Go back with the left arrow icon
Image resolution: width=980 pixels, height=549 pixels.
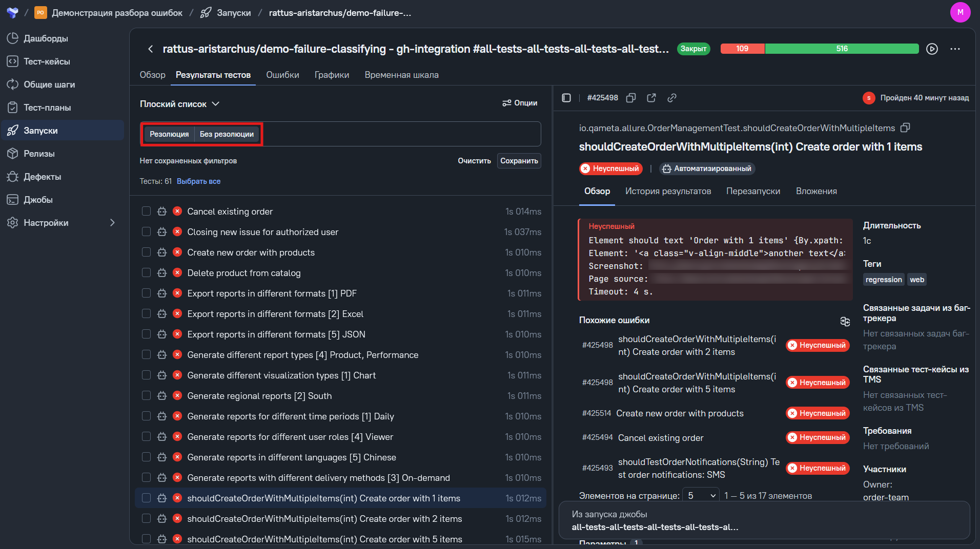(150, 49)
